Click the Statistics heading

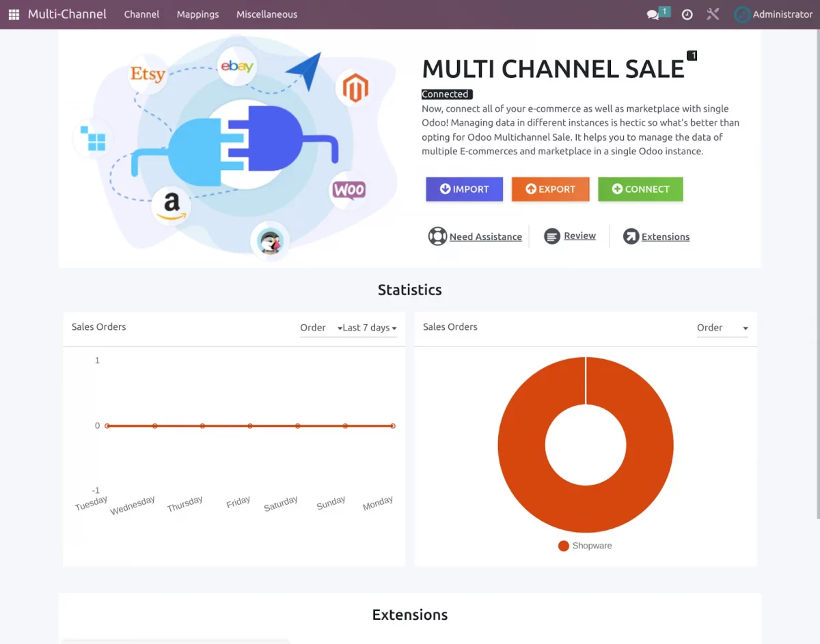[x=410, y=290]
